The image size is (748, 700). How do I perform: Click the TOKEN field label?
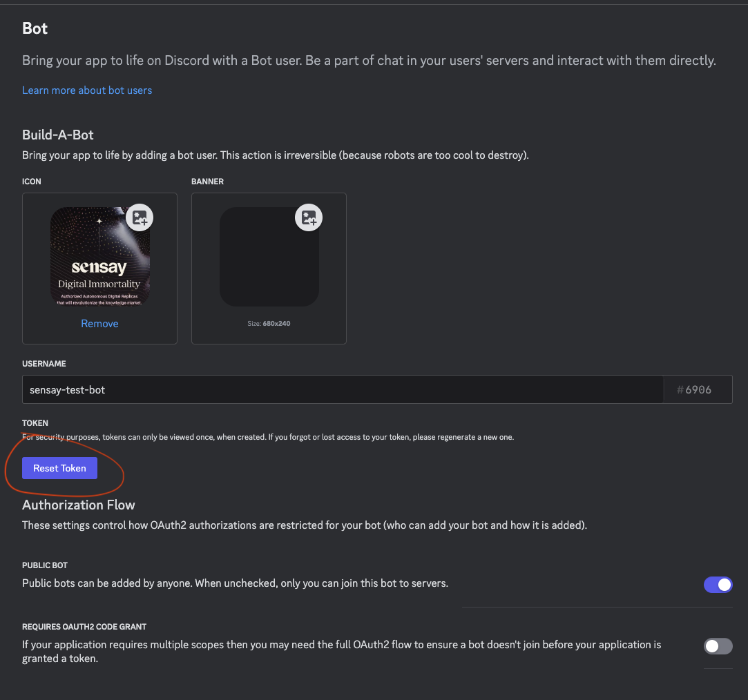(35, 423)
